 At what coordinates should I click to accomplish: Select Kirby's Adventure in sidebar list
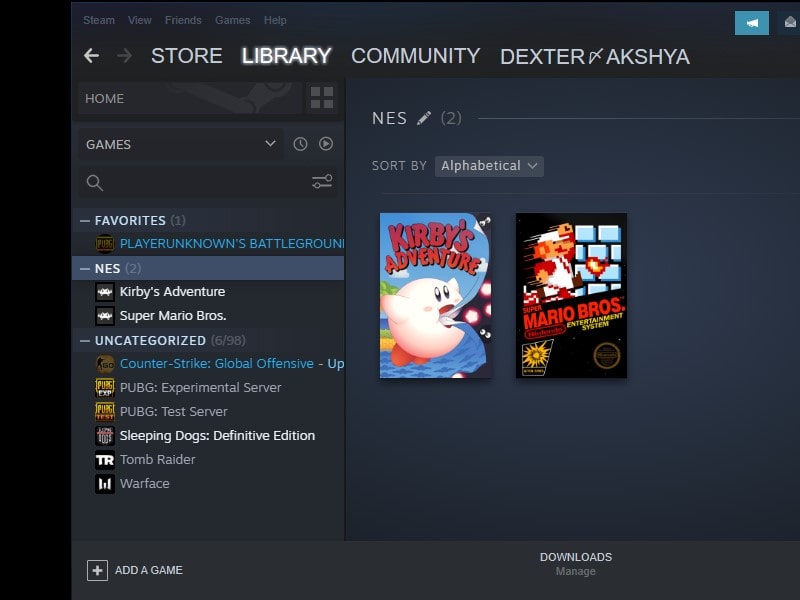[172, 292]
